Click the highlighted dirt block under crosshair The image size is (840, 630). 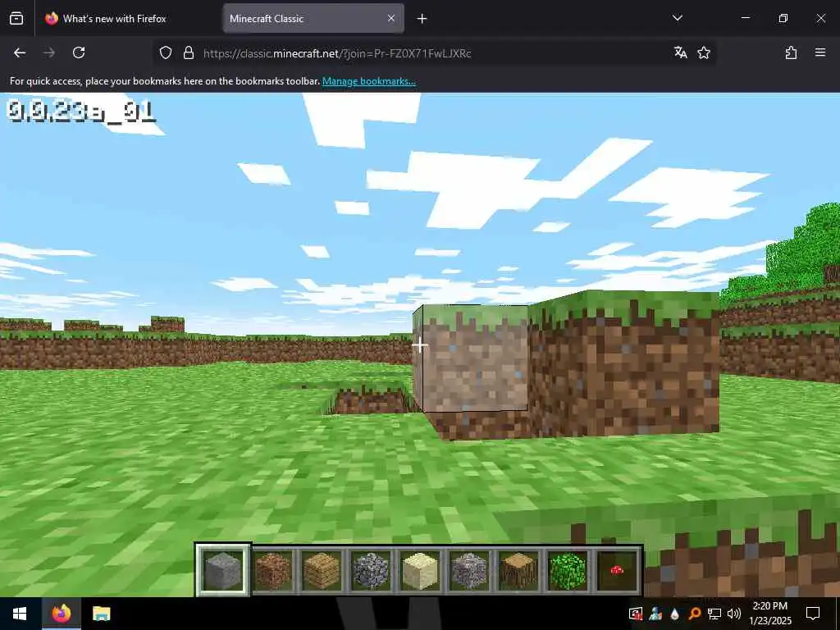[x=470, y=358]
